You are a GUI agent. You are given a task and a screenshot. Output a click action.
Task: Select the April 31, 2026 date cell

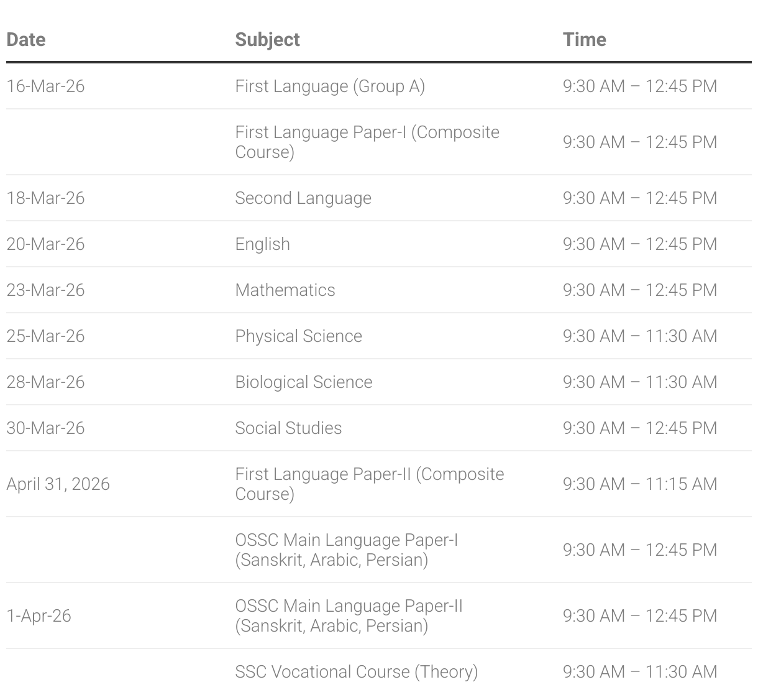pyautogui.click(x=58, y=484)
